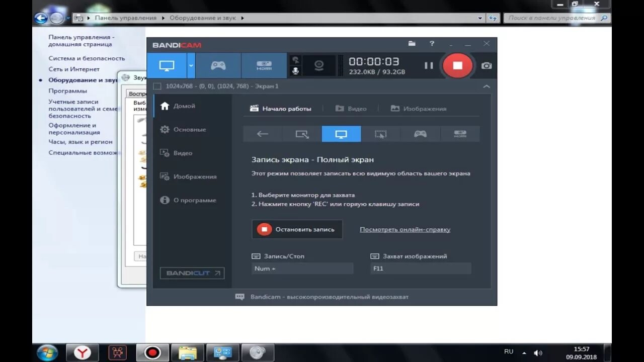Open recording mode dropdown arrow
The height and width of the screenshot is (362, 644).
(x=191, y=65)
